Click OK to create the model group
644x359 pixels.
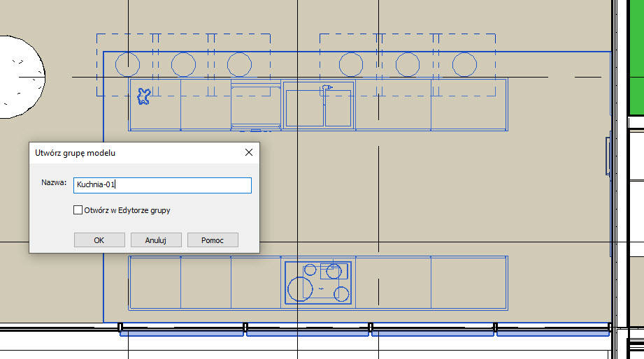[99, 240]
